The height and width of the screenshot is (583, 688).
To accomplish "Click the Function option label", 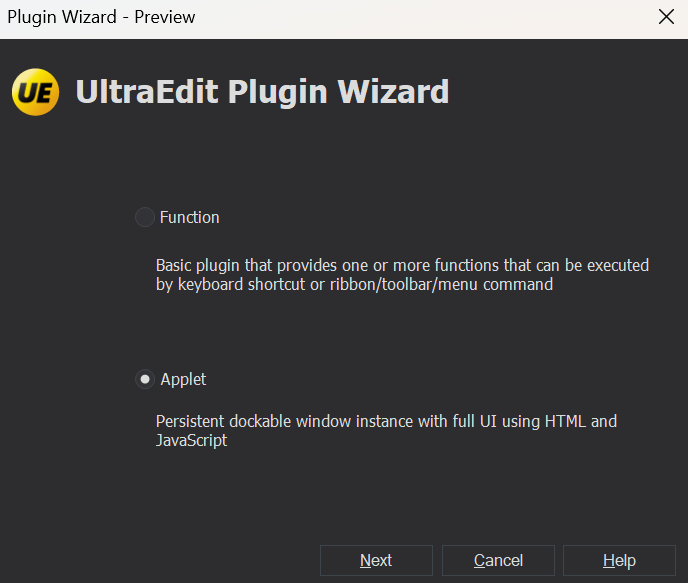I will (190, 218).
